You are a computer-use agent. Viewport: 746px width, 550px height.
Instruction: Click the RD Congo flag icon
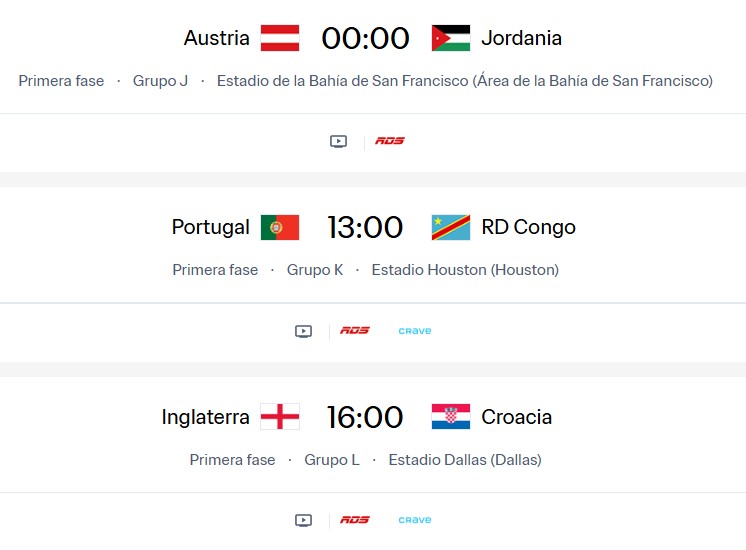[x=451, y=227]
